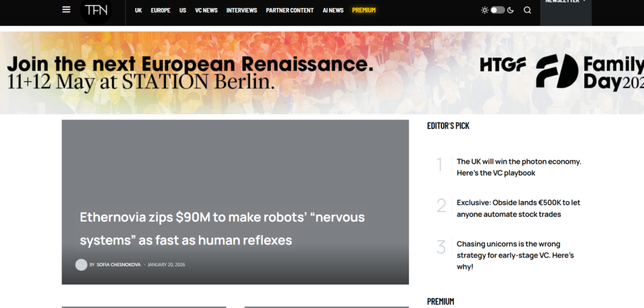The width and height of the screenshot is (644, 308).
Task: Click the sun light-mode icon
Action: click(485, 10)
